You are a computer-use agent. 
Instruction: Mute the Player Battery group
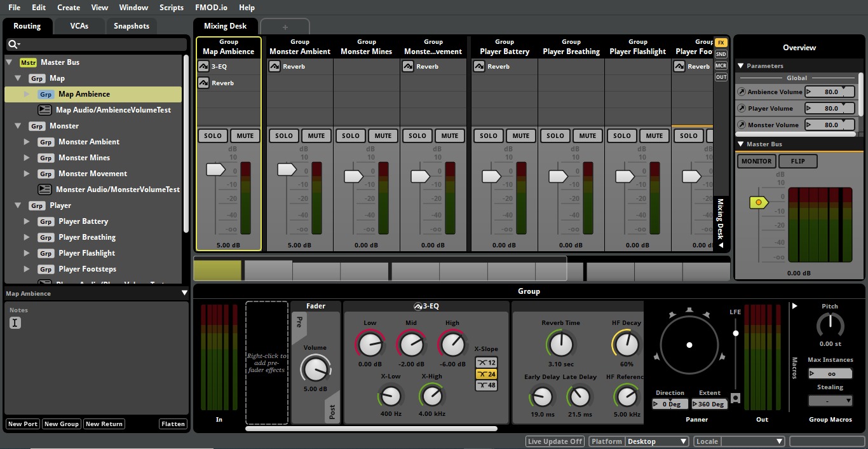click(x=520, y=135)
